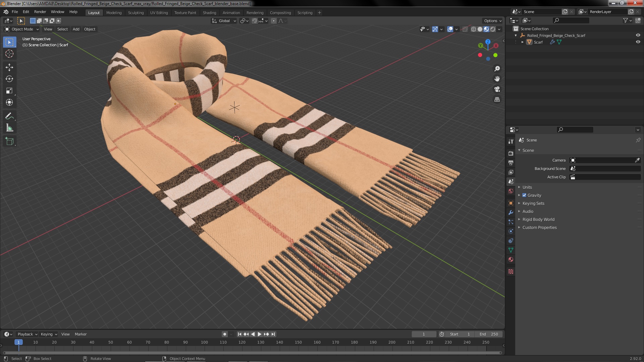Click the camera view icon in viewport
The image size is (644, 362).
pyautogui.click(x=497, y=89)
